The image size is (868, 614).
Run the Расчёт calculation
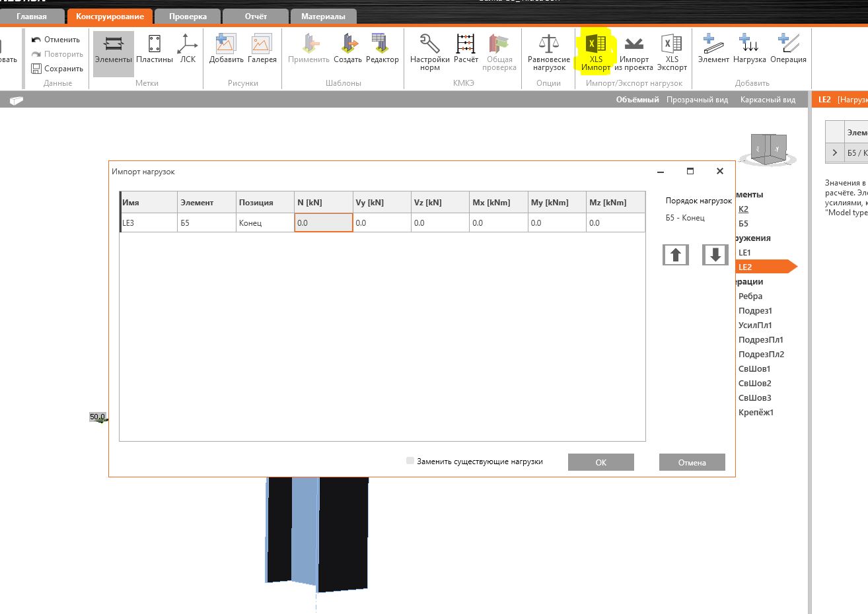click(466, 49)
